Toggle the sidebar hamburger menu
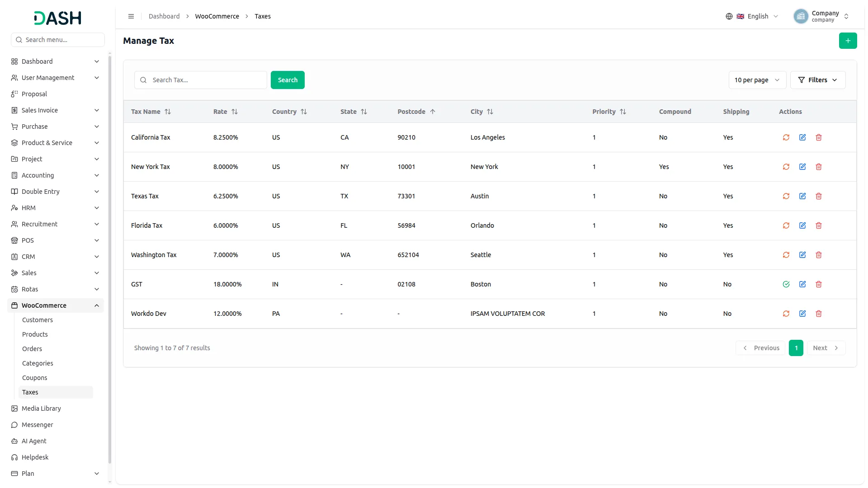The height and width of the screenshot is (488, 868). pyautogui.click(x=131, y=16)
